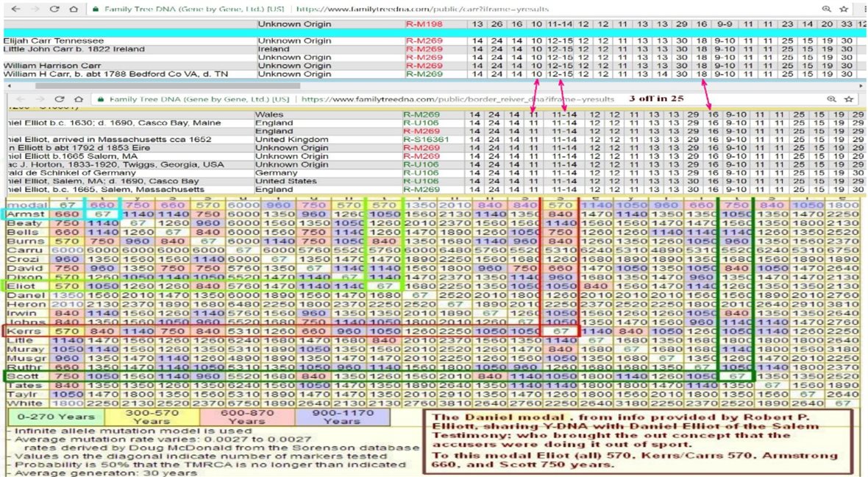Viewport: 868px width, 477px height.
Task: Bookmark the Carr page with the star icon
Action: pos(844,9)
